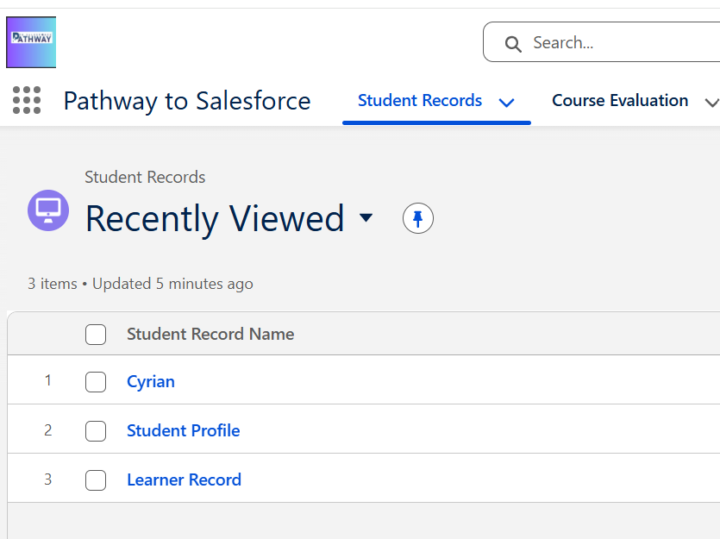Screen dimensions: 720x539
Task: Open the Student Records tab
Action: [x=420, y=101]
